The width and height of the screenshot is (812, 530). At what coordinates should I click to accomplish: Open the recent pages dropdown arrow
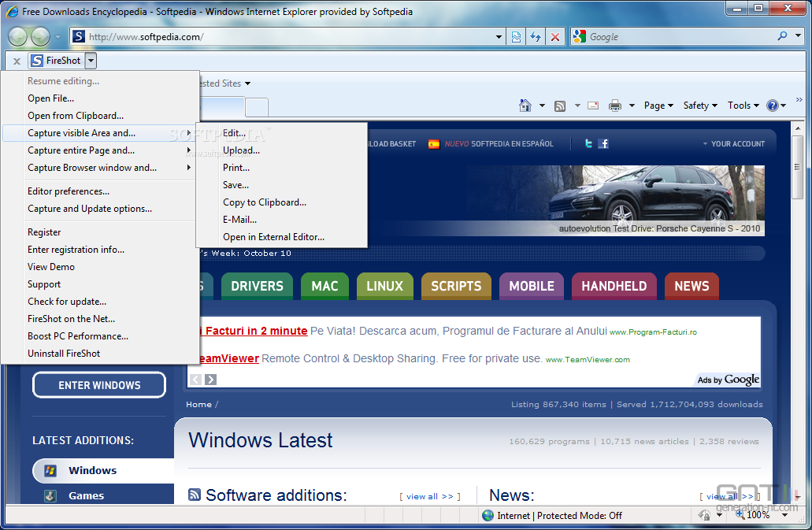coord(58,37)
